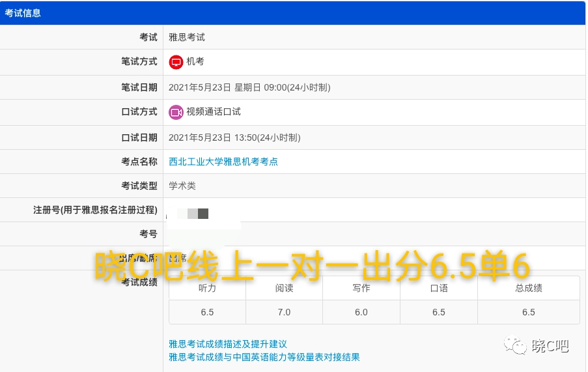Click the reading score 7.0
Image resolution: width=588 pixels, height=372 pixels.
click(x=285, y=312)
